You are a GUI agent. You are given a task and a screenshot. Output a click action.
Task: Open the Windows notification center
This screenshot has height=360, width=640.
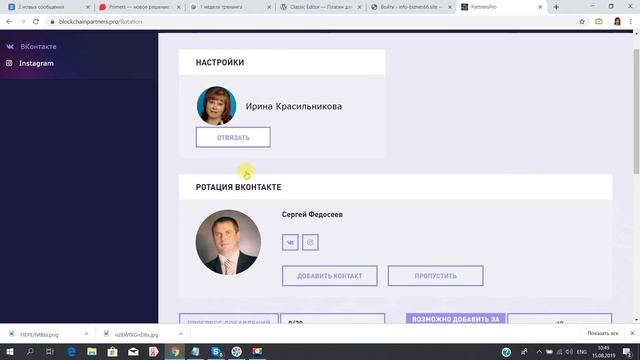627,352
